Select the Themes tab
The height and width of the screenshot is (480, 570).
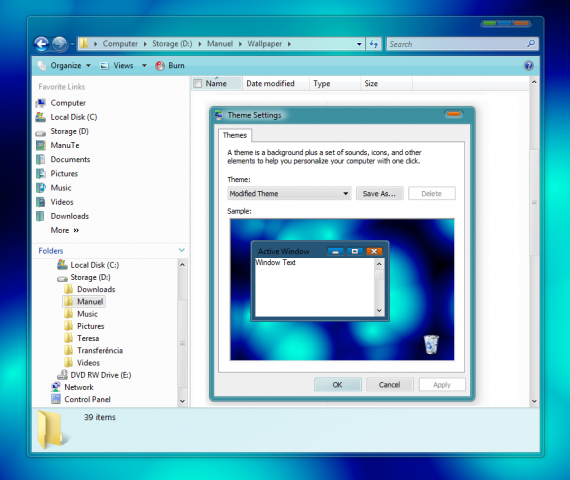tap(235, 135)
